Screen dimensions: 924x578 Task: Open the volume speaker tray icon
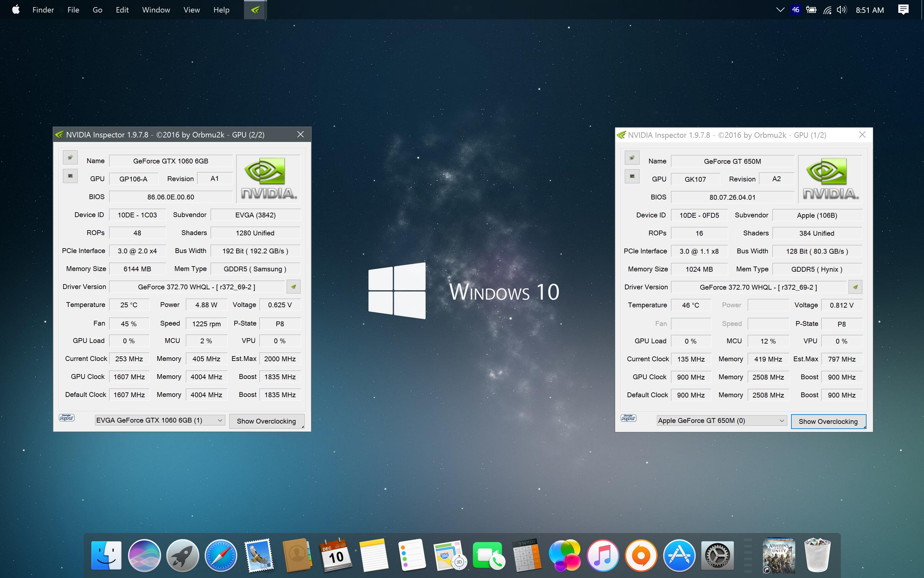tap(841, 10)
